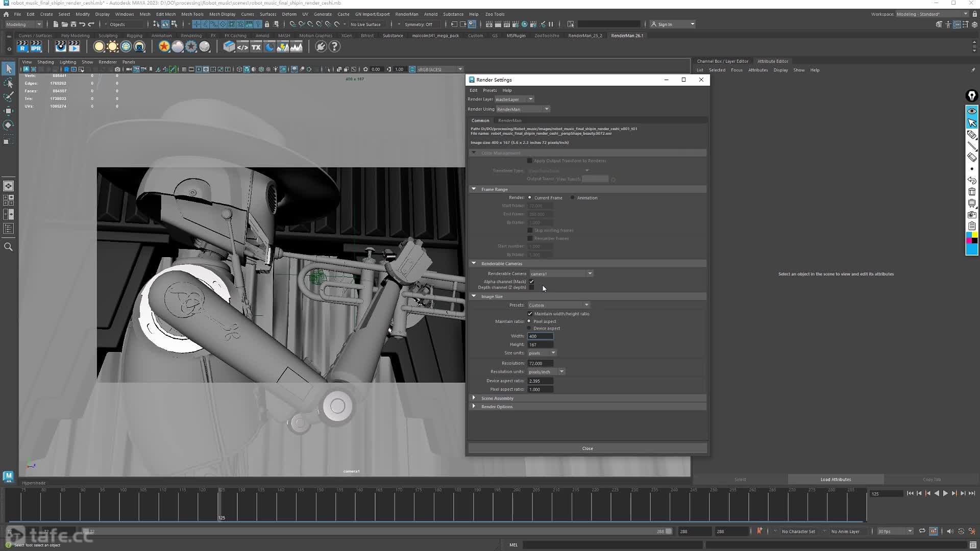Select Device aspect maintain ratio
Image resolution: width=980 pixels, height=551 pixels.
529,329
